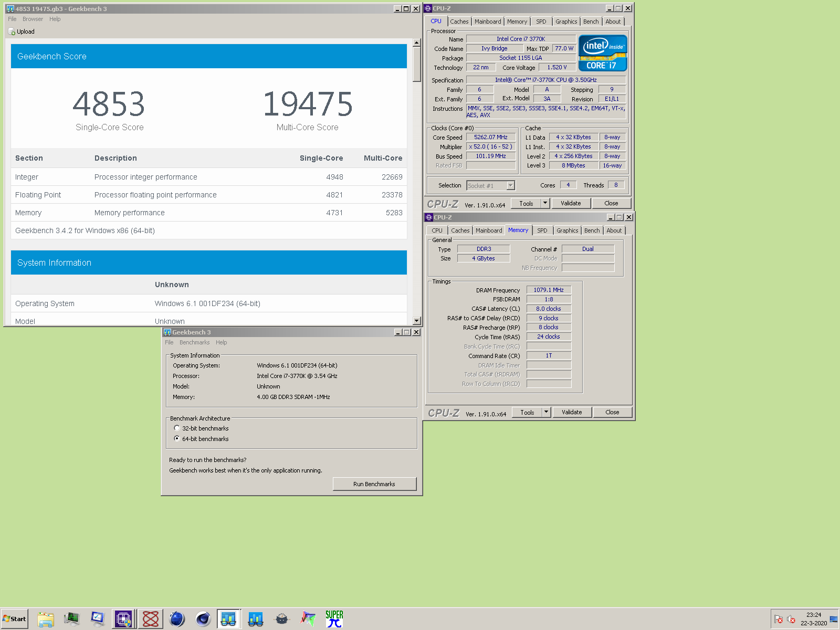Click the Geekbench 3 small window title icon
Screen dimensions: 840x630
pos(167,332)
